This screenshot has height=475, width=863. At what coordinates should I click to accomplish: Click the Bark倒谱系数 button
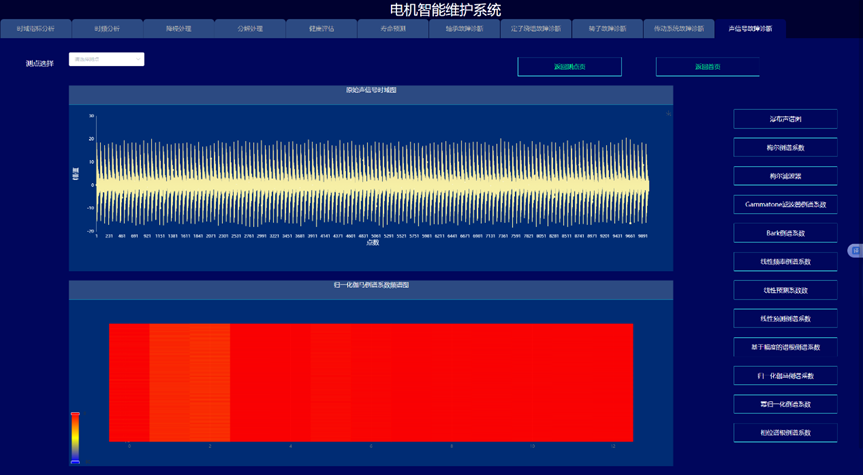[x=785, y=233]
